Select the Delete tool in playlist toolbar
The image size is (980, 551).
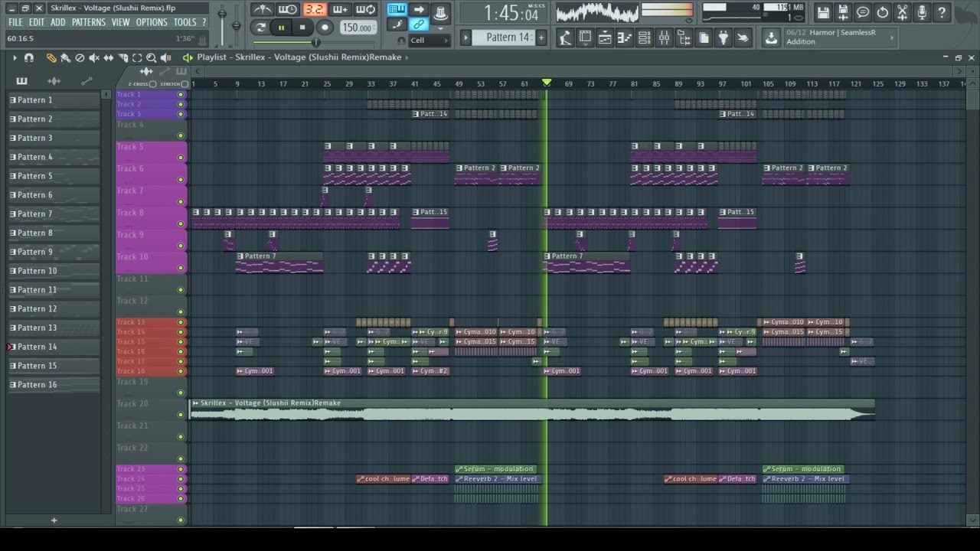coord(80,57)
